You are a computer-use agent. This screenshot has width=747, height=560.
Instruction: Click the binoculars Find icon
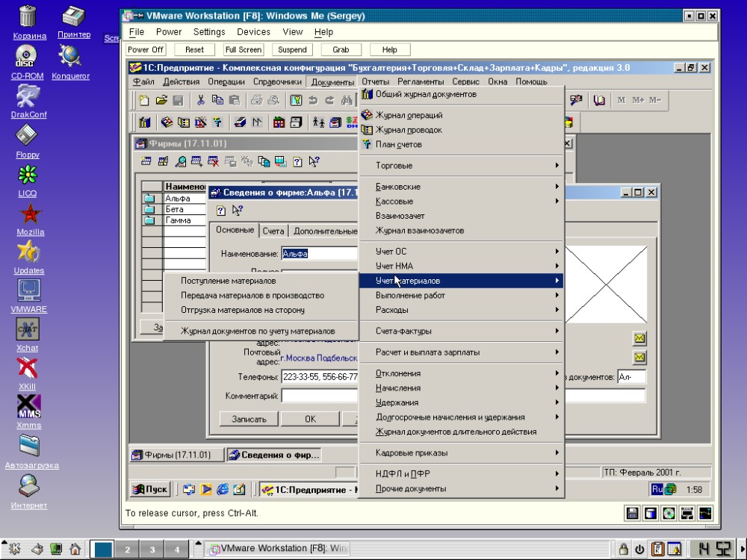pyautogui.click(x=347, y=100)
